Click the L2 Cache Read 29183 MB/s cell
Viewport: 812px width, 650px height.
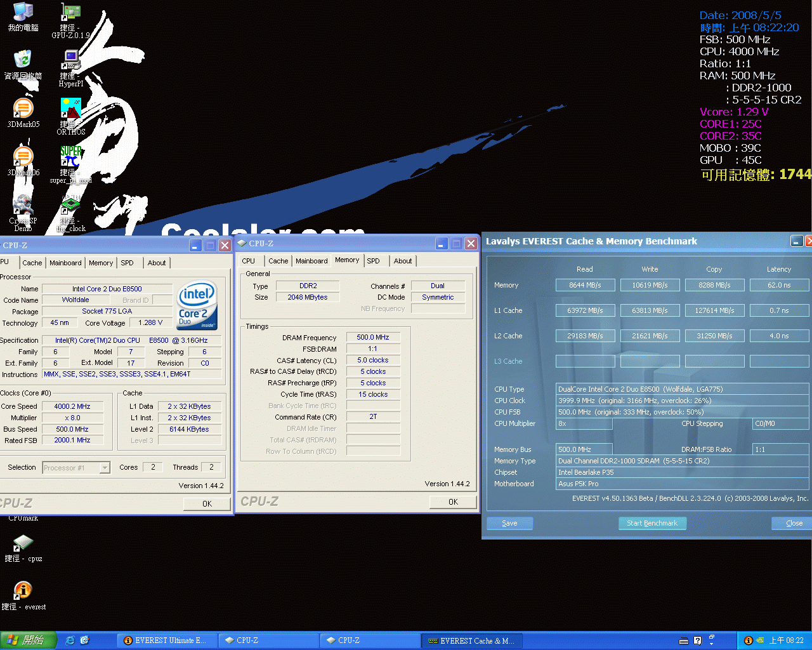585,336
